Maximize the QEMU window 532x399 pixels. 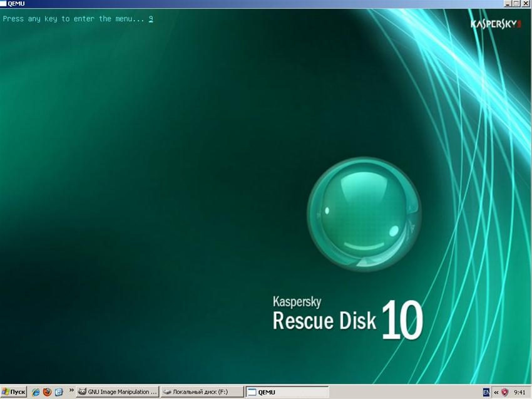click(516, 3)
